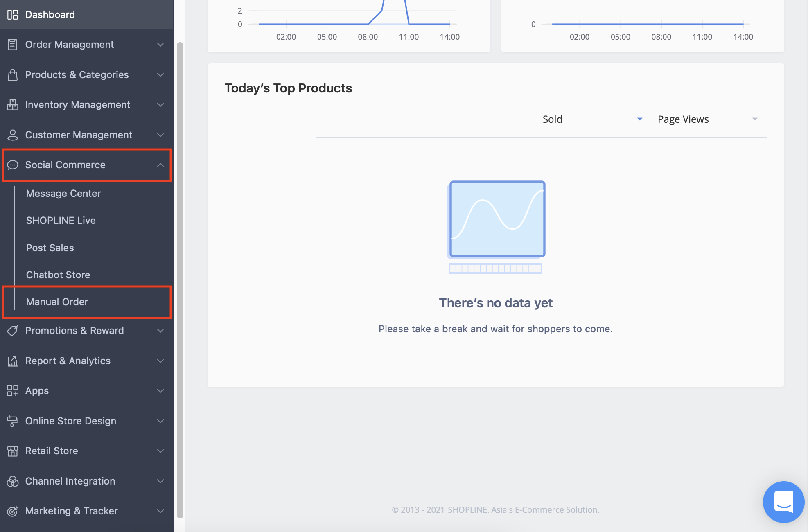Click the Products & Categories bag icon
Viewport: 808px width, 532px height.
(13, 75)
